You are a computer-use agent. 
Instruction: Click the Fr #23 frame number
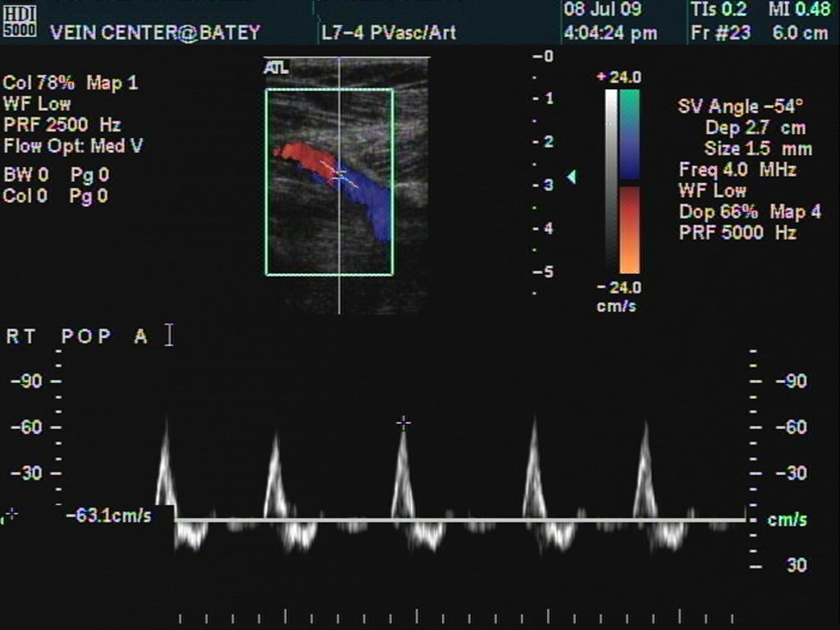coord(720,33)
